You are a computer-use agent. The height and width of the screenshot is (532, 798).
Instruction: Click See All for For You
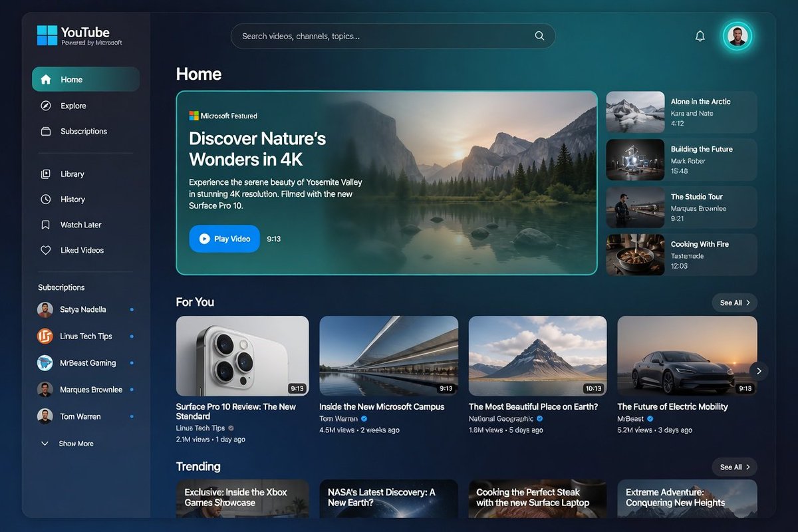(x=734, y=303)
